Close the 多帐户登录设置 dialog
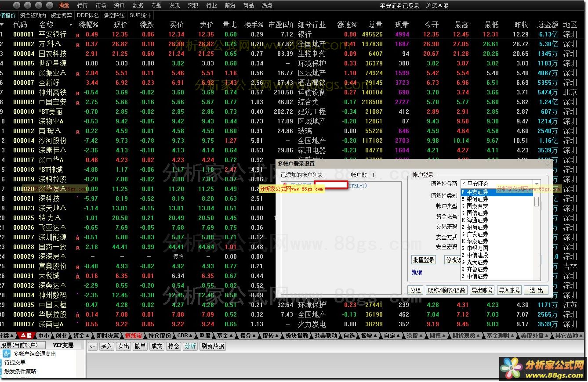The height and width of the screenshot is (382, 588). click(x=549, y=163)
